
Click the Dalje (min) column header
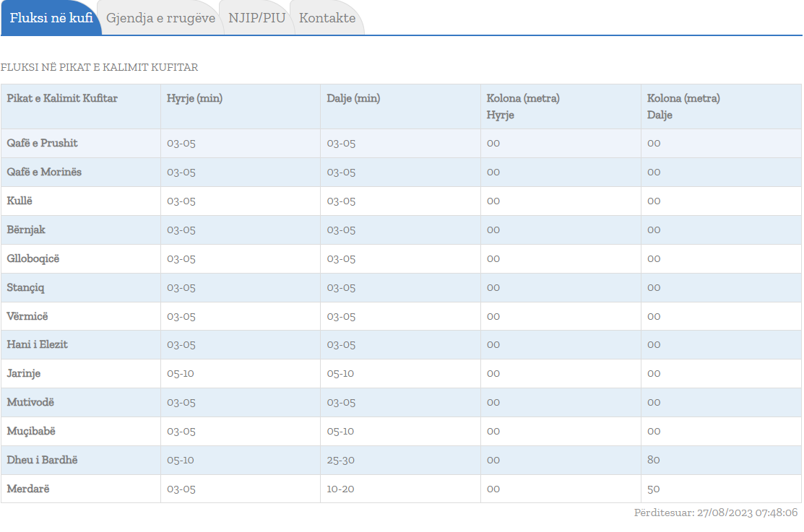(x=353, y=98)
